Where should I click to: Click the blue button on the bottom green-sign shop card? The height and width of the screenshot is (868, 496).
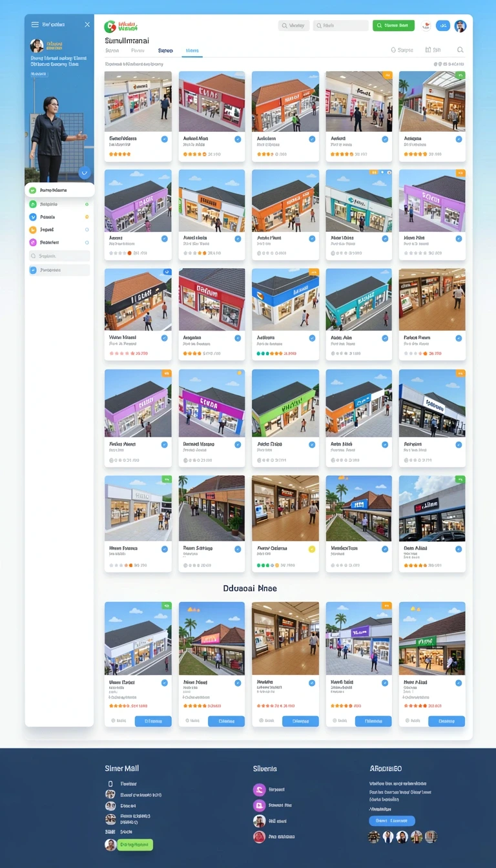pos(447,721)
